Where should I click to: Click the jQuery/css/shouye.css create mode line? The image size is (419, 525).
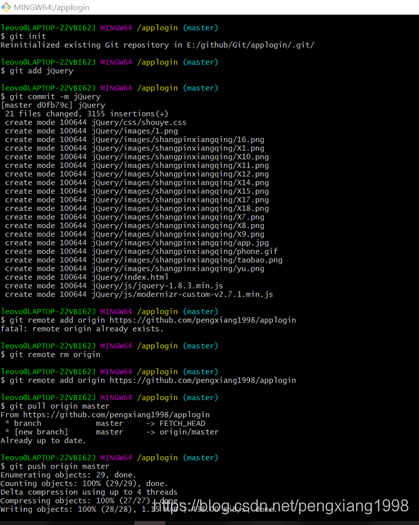[x=95, y=122]
